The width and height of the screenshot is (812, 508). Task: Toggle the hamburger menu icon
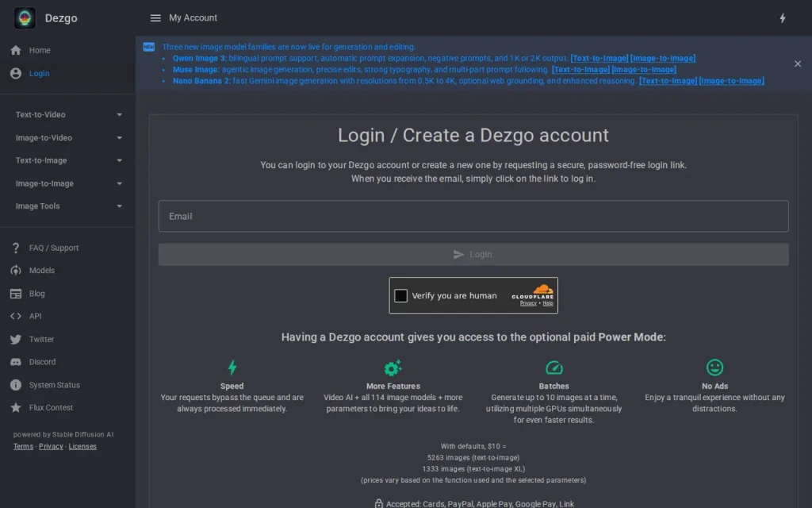(x=155, y=18)
